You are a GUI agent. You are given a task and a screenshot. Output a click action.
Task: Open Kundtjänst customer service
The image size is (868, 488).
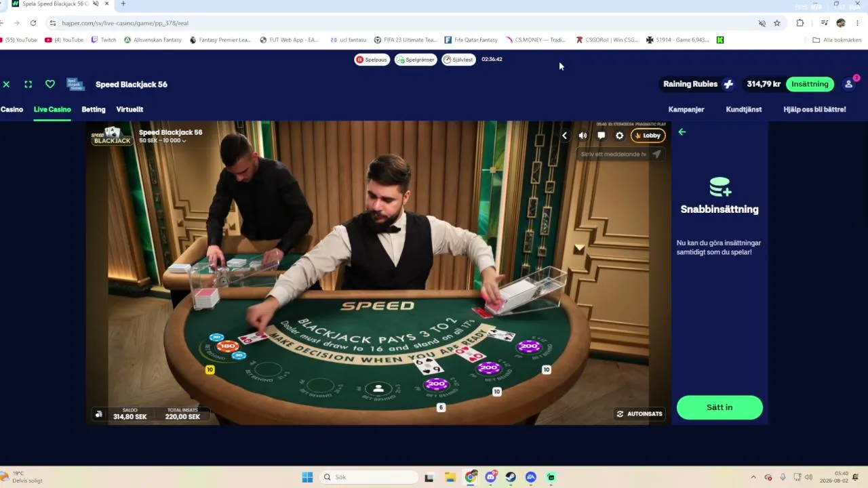tap(744, 109)
